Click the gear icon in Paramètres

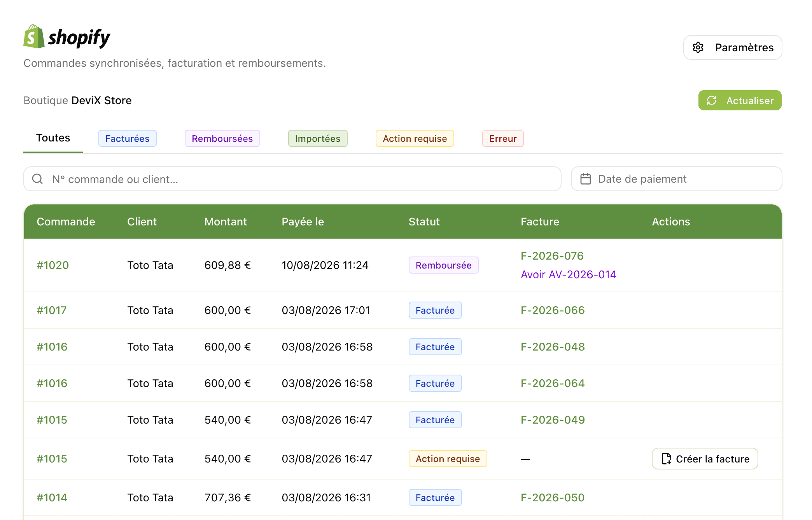tap(698, 47)
